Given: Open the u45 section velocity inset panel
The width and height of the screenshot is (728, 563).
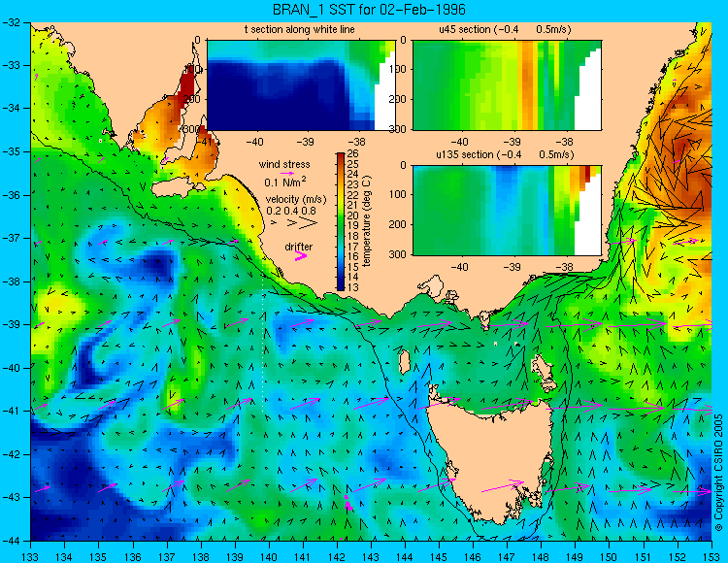Looking at the screenshot, I should tap(507, 85).
